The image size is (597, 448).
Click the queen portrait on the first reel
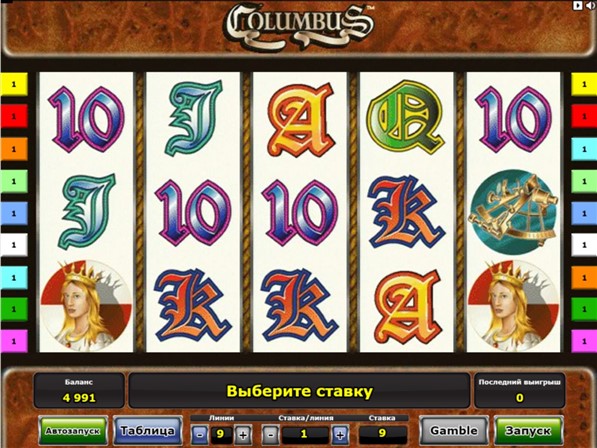[x=86, y=305]
